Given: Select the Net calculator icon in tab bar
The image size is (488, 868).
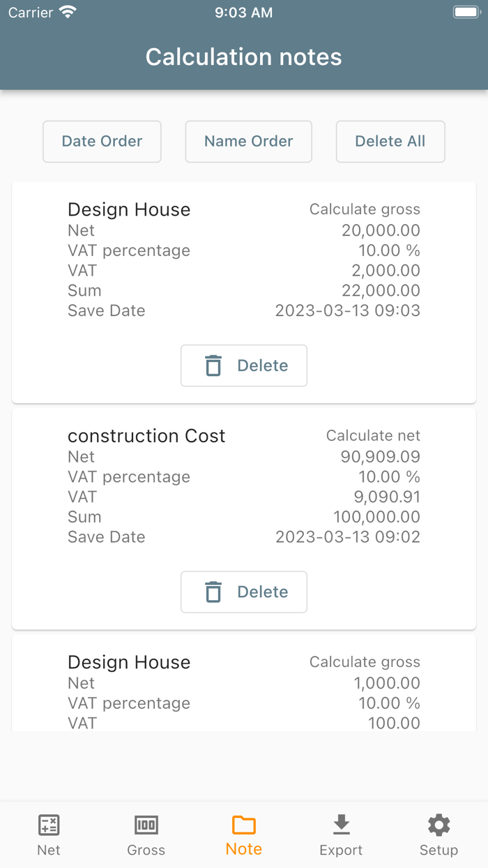Looking at the screenshot, I should [48, 825].
